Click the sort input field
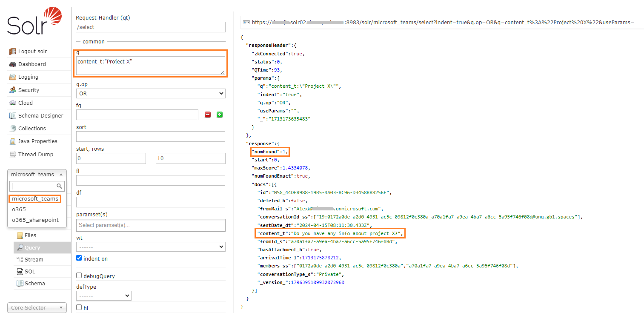644x313 pixels. tap(151, 136)
